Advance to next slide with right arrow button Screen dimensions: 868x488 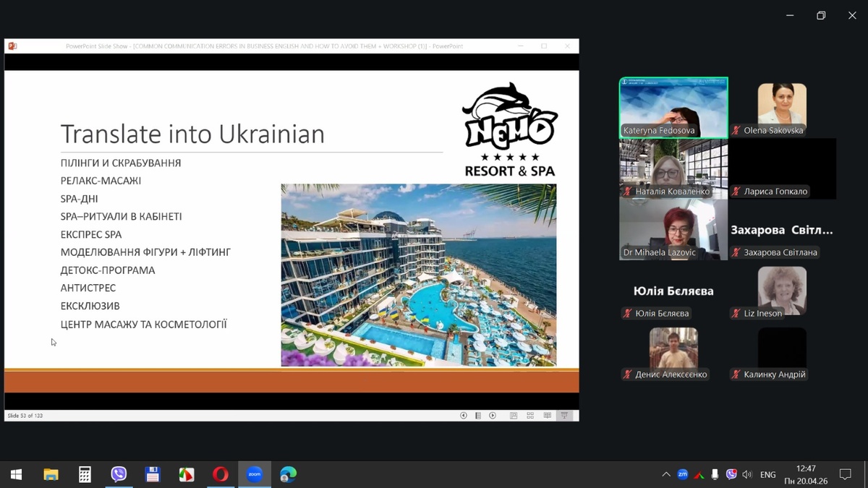click(493, 416)
